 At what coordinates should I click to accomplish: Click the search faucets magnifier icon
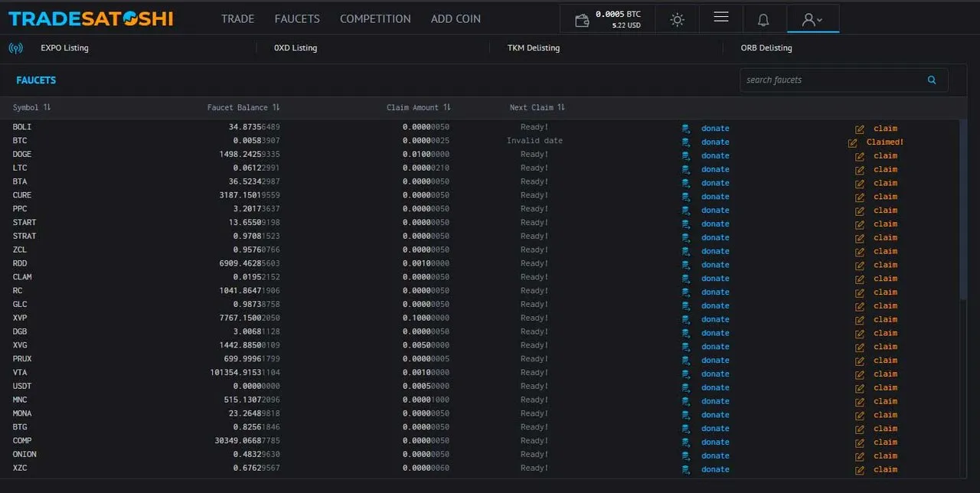pos(932,80)
